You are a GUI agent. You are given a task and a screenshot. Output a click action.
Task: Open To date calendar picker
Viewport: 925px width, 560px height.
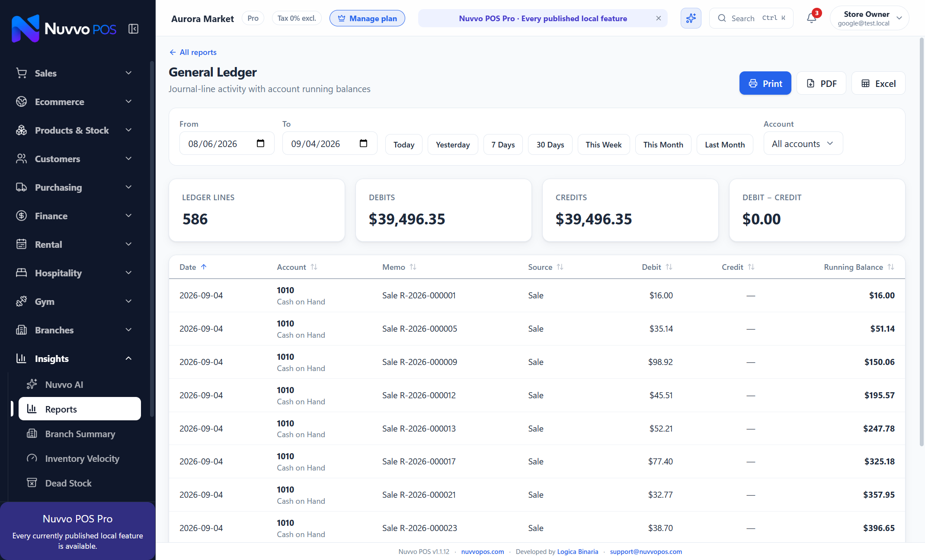click(x=363, y=144)
